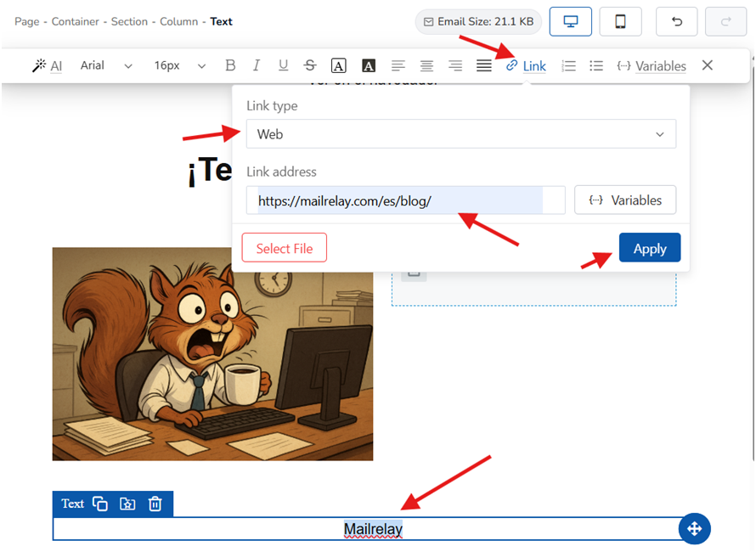Select Text in breadcrumb
The height and width of the screenshot is (552, 756).
click(x=222, y=22)
